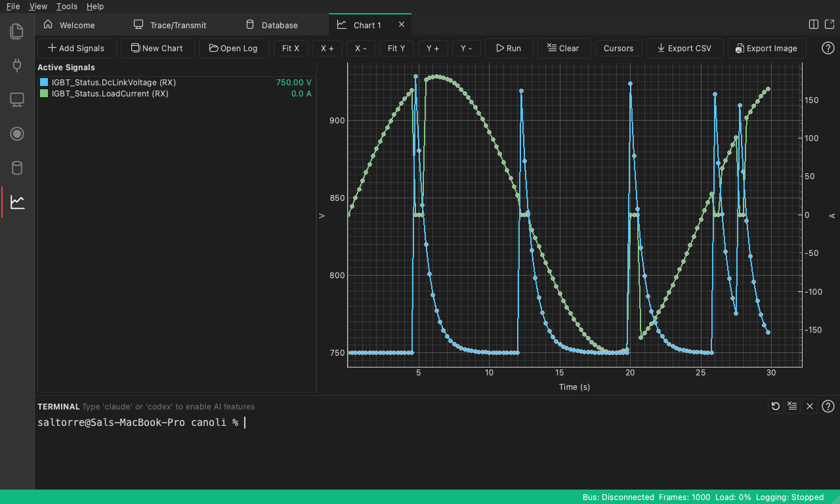Click the blue DcLinkVoltage color swatch
The height and width of the screenshot is (504, 840).
44,83
